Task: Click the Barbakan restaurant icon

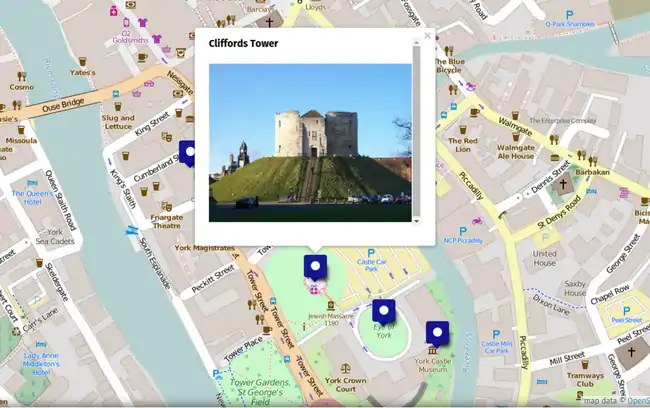Action: [592, 158]
